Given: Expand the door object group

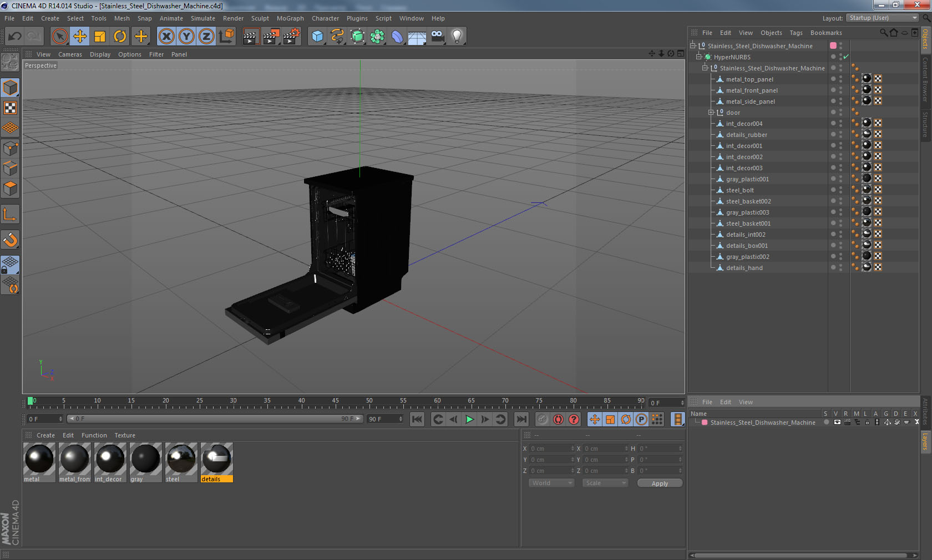Looking at the screenshot, I should point(711,113).
